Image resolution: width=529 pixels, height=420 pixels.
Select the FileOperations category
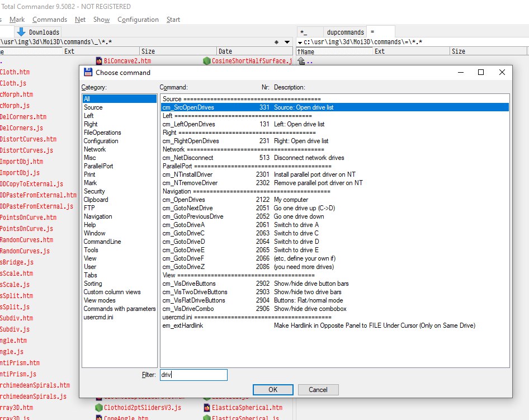pyautogui.click(x=120, y=133)
